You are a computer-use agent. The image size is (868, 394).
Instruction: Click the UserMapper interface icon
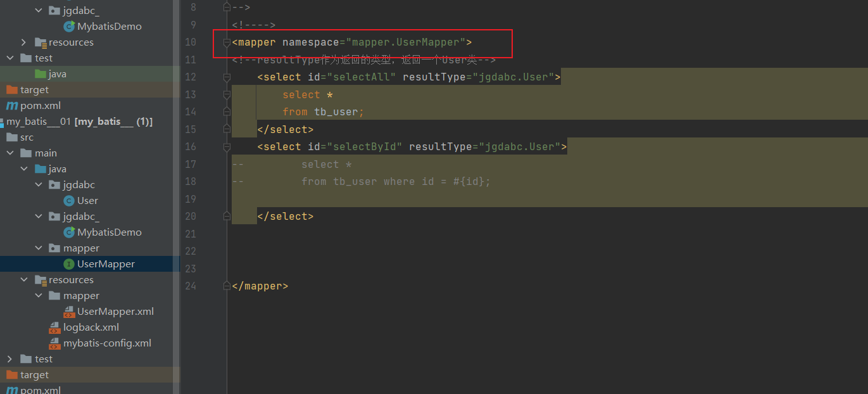[69, 264]
